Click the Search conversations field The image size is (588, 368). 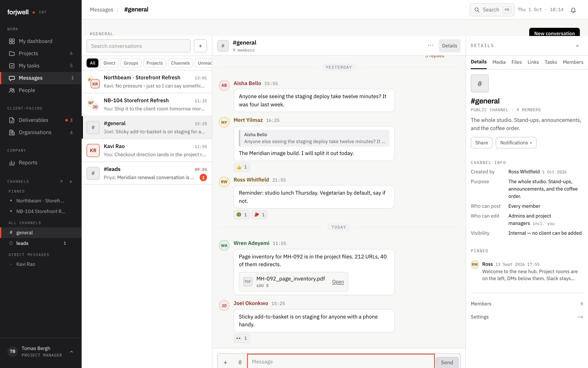[x=138, y=46]
